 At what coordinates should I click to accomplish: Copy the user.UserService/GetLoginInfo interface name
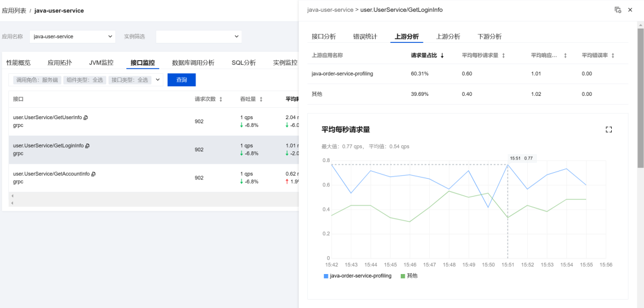(x=88, y=145)
